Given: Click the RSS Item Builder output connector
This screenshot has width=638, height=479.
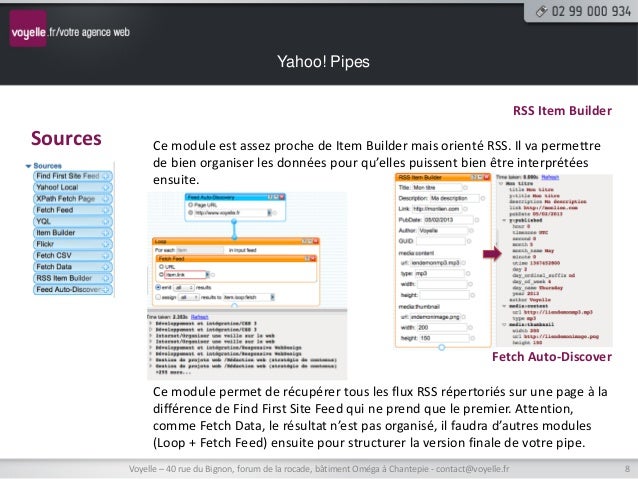Looking at the screenshot, I should click(441, 347).
